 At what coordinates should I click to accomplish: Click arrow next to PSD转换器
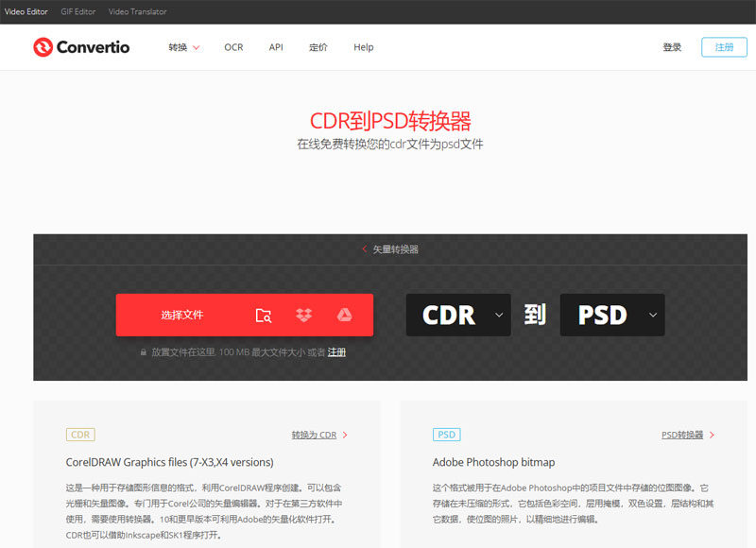[712, 436]
